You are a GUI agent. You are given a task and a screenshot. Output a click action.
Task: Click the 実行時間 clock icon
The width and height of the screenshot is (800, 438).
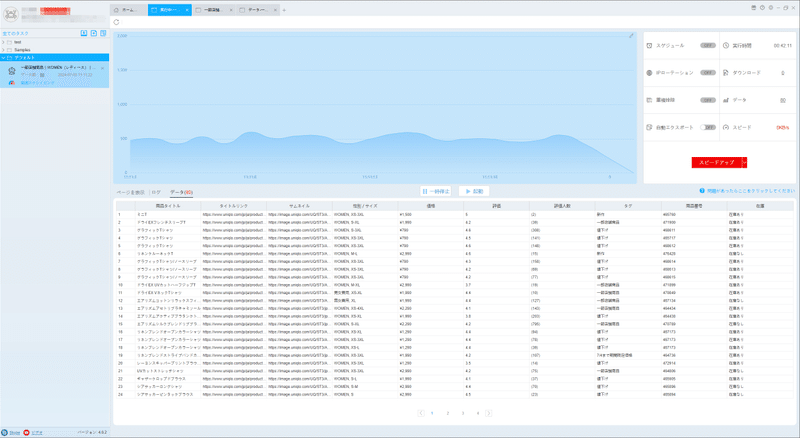coord(726,45)
